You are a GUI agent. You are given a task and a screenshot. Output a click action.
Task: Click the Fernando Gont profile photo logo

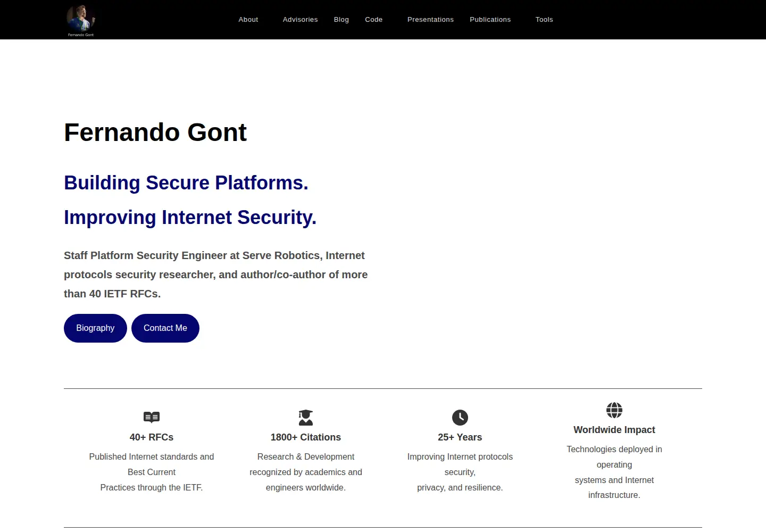click(x=81, y=20)
